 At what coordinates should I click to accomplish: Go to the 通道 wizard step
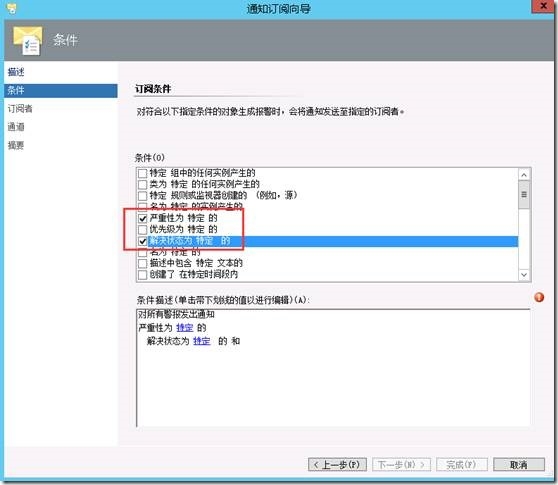click(16, 127)
